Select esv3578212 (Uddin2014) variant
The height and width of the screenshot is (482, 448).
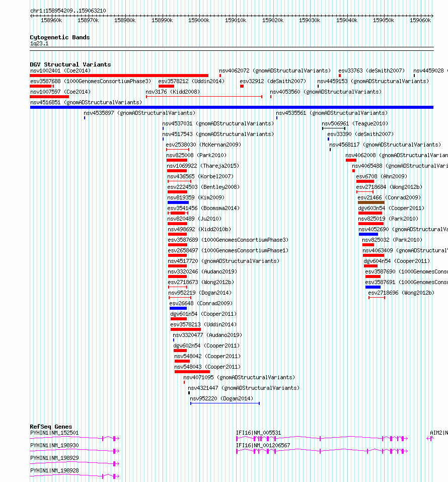(191, 81)
